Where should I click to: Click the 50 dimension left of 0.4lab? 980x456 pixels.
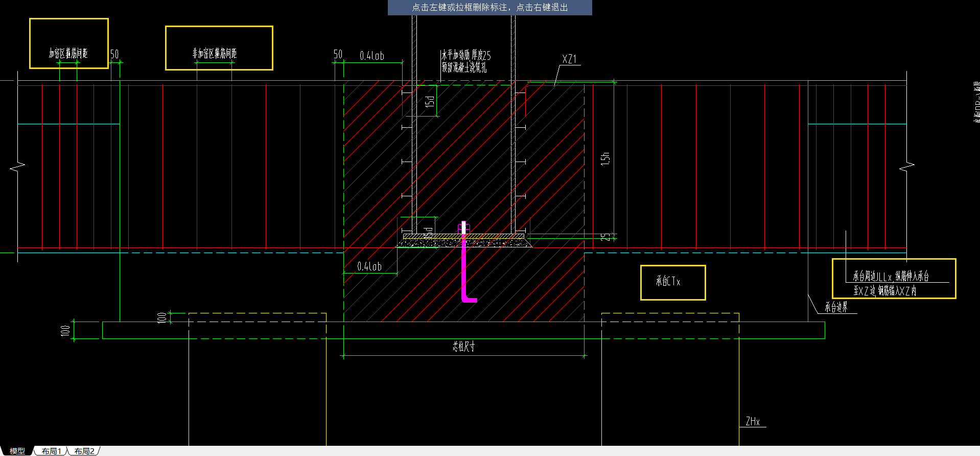click(x=338, y=54)
